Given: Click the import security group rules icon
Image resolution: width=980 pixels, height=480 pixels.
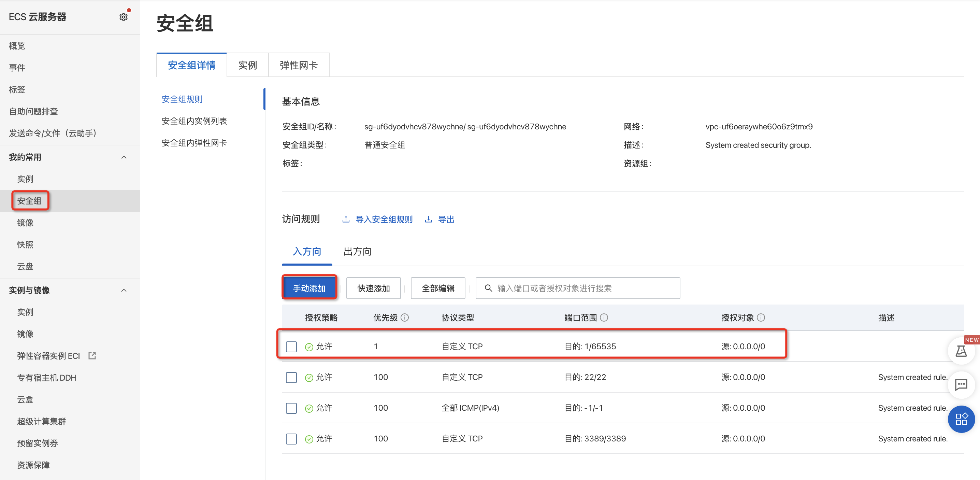Looking at the screenshot, I should click(346, 219).
